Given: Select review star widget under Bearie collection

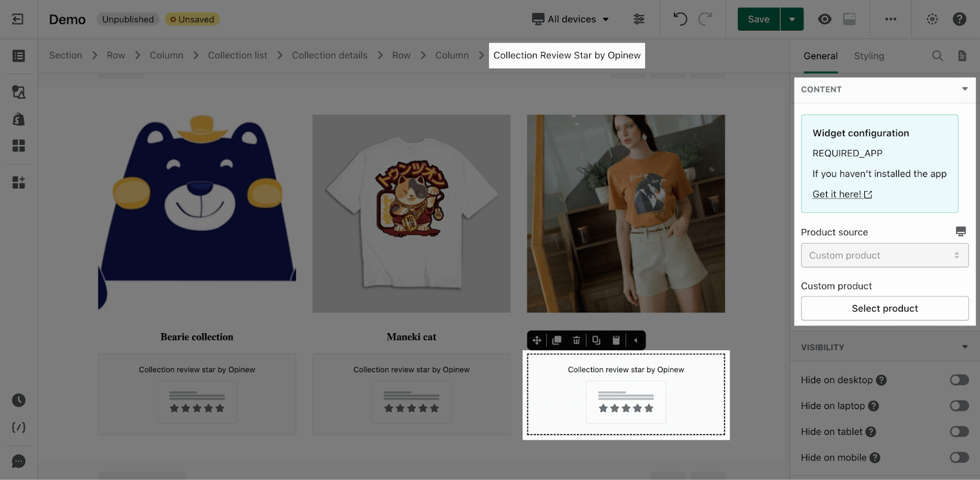Looking at the screenshot, I should (197, 394).
